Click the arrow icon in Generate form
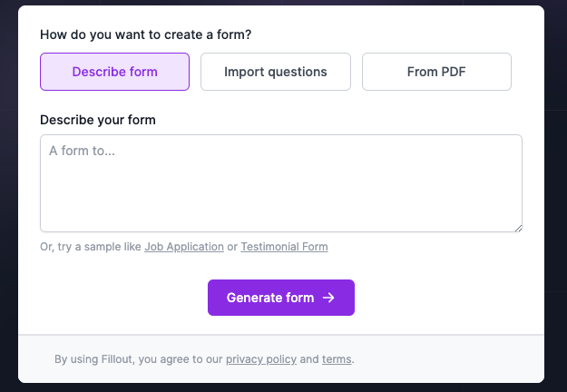Image resolution: width=567 pixels, height=392 pixels. [x=329, y=298]
